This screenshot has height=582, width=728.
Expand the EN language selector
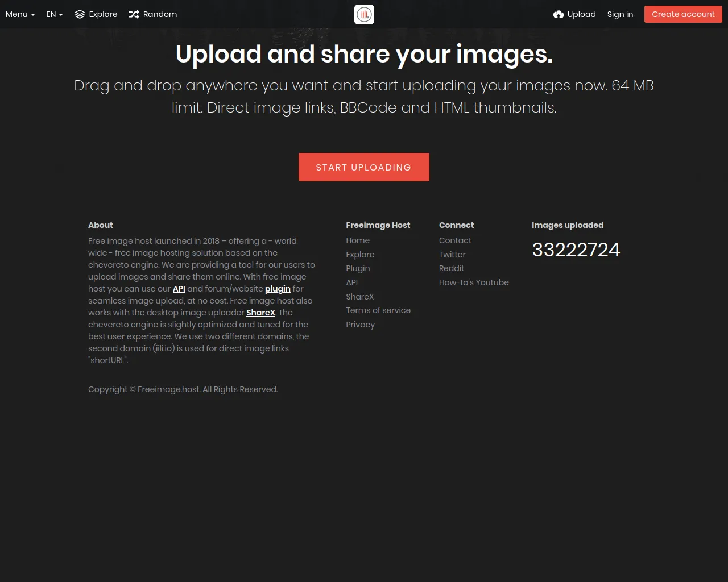[x=55, y=14]
